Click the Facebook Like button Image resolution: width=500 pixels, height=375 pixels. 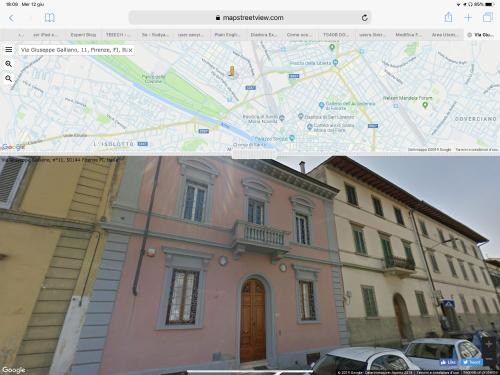point(448,362)
